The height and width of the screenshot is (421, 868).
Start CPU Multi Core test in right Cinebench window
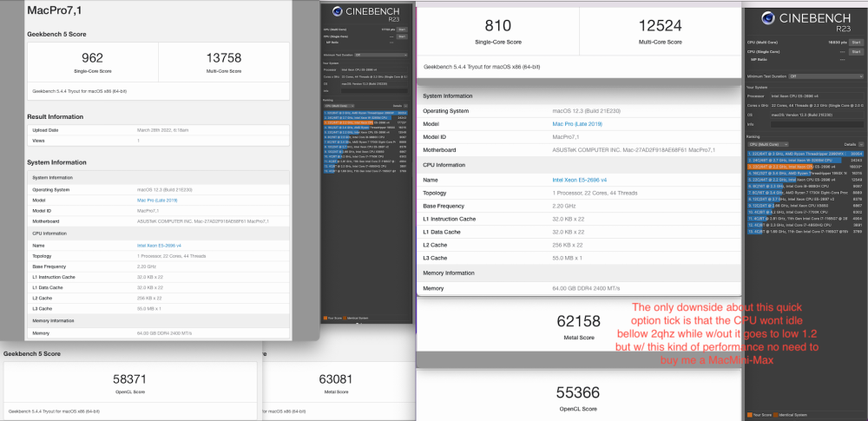tap(856, 42)
